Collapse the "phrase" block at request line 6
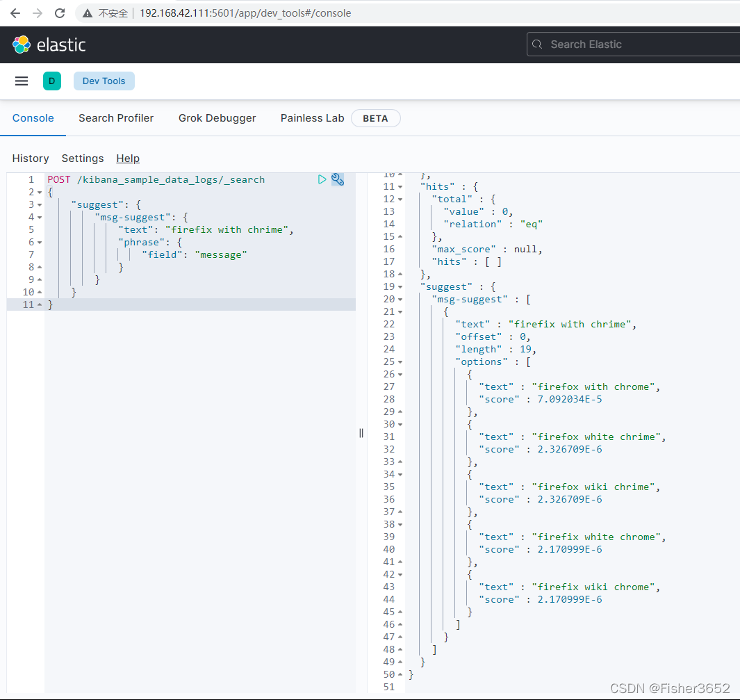740x700 pixels. click(x=40, y=243)
